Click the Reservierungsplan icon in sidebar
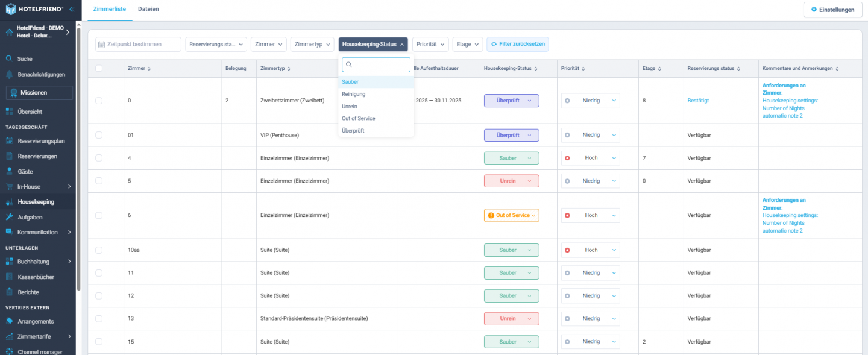 [9, 141]
